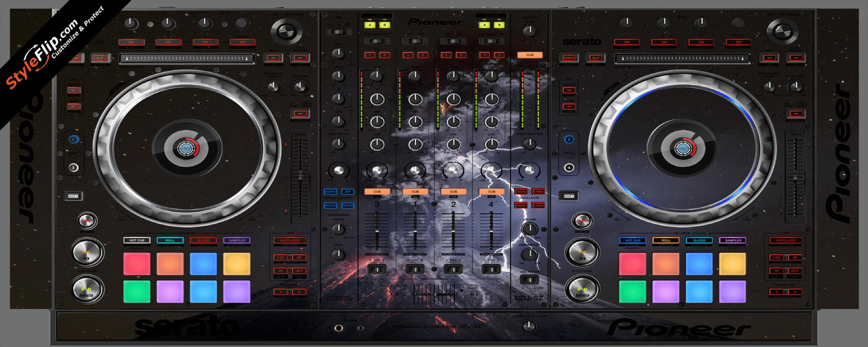Click the channel 1 volume fader

click(415, 231)
